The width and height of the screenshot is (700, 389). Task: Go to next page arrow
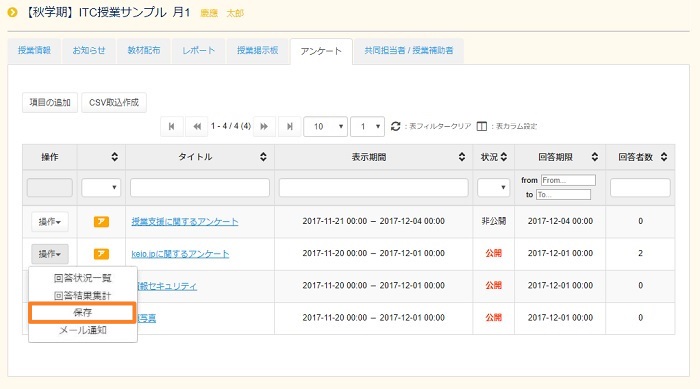pyautogui.click(x=264, y=126)
